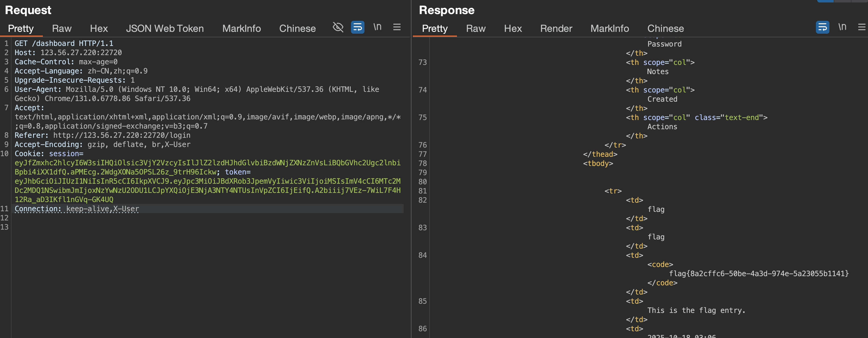Open the Response Render tab
This screenshot has height=338, width=868.
556,29
